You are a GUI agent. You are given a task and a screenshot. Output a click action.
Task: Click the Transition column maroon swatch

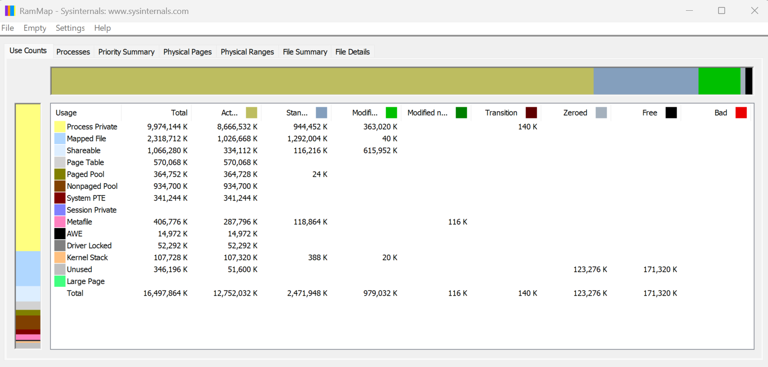[x=531, y=113]
